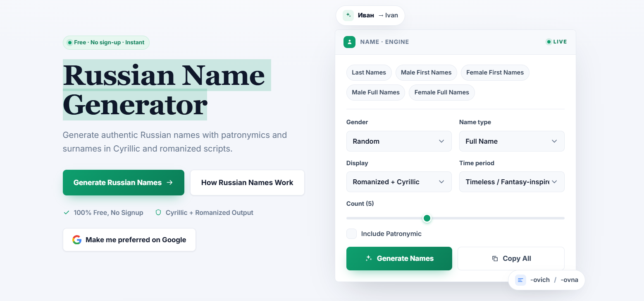This screenshot has width=644, height=301.
Task: Click the checkmark icon before 100% Free, No Signup
Action: point(66,212)
